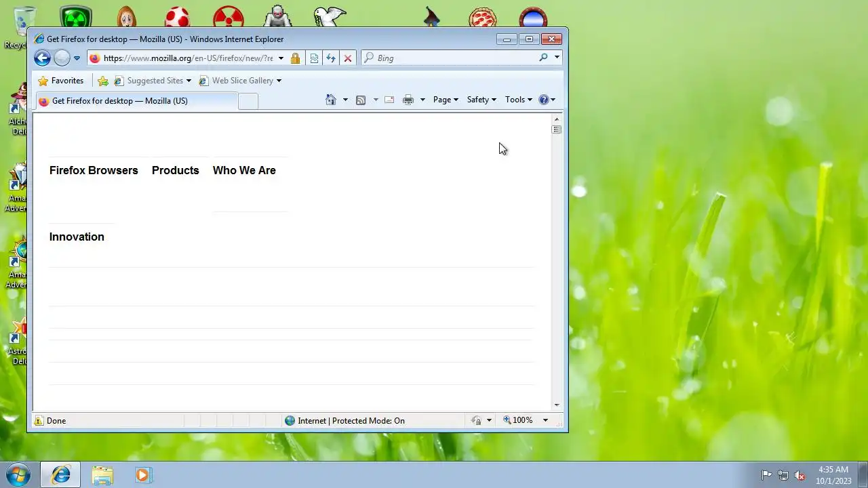The width and height of the screenshot is (868, 488).
Task: Click Action Center flag tray icon
Action: pyautogui.click(x=766, y=475)
